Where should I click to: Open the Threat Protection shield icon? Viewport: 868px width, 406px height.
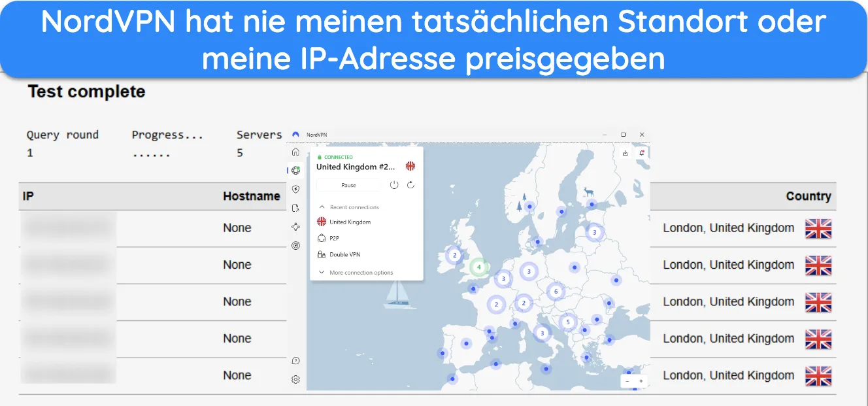(x=295, y=190)
